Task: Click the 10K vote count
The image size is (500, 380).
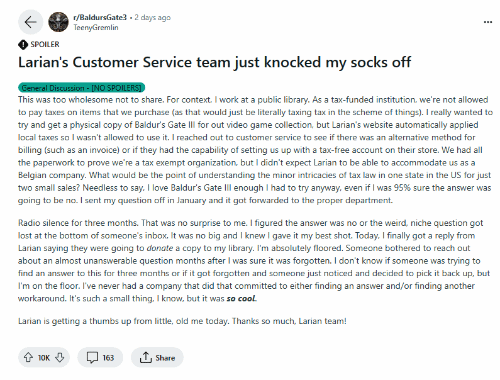Action: coord(44,358)
